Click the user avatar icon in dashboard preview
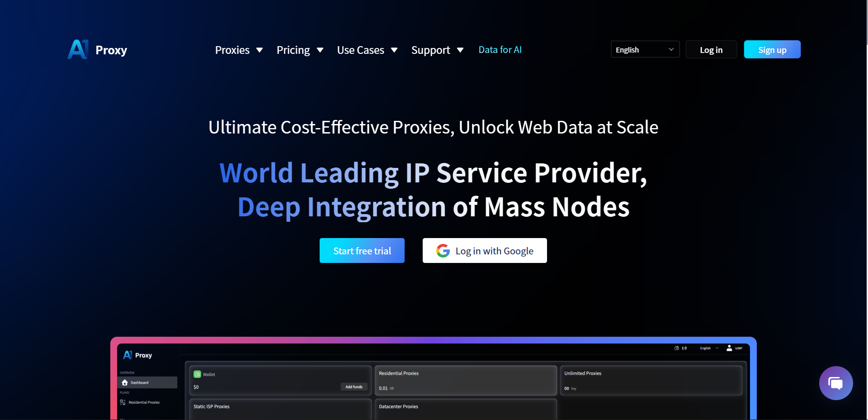The height and width of the screenshot is (420, 868). 729,348
